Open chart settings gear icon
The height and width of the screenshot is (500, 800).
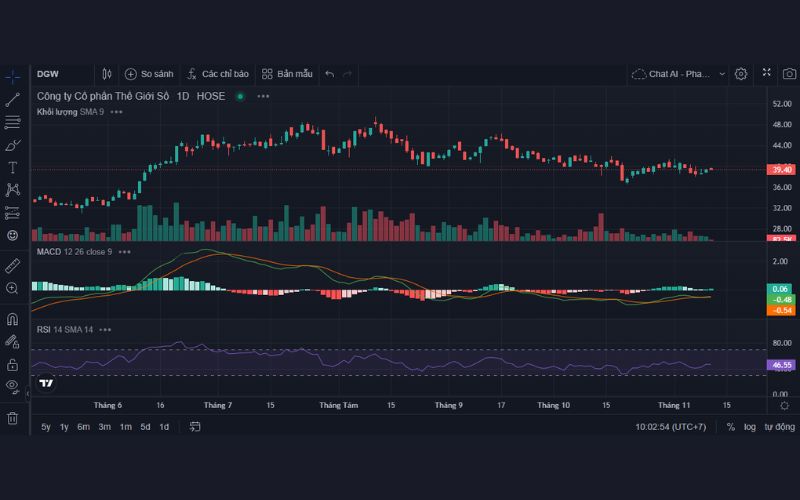[741, 74]
